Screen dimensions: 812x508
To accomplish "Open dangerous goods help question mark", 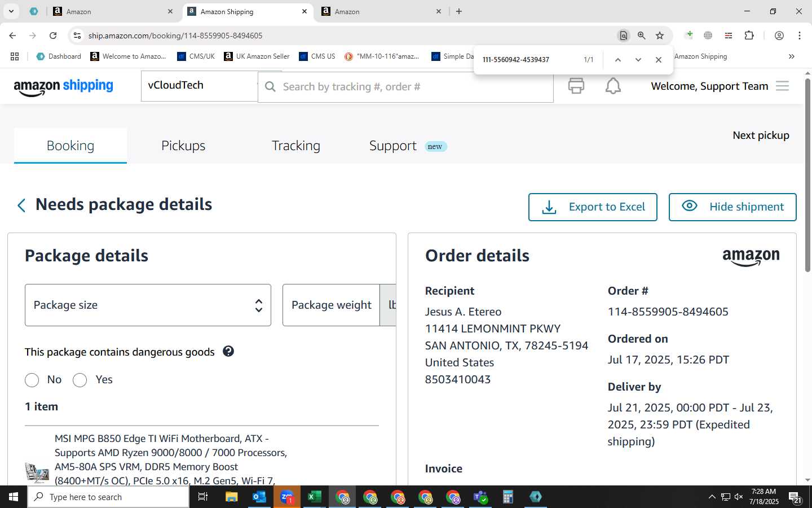I will coord(228,351).
